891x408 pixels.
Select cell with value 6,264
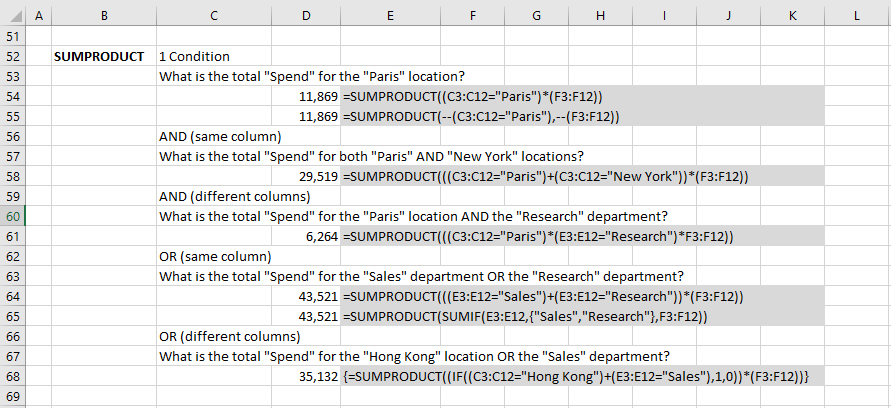[x=306, y=236]
